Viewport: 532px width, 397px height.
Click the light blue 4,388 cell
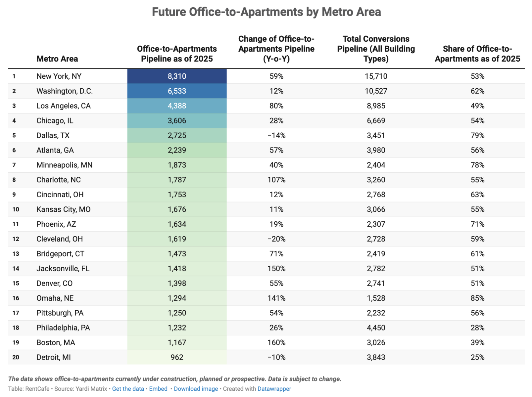(177, 106)
